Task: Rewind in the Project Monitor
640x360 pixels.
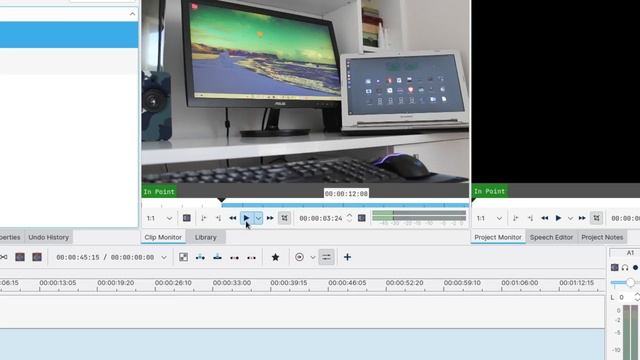Action: point(544,218)
